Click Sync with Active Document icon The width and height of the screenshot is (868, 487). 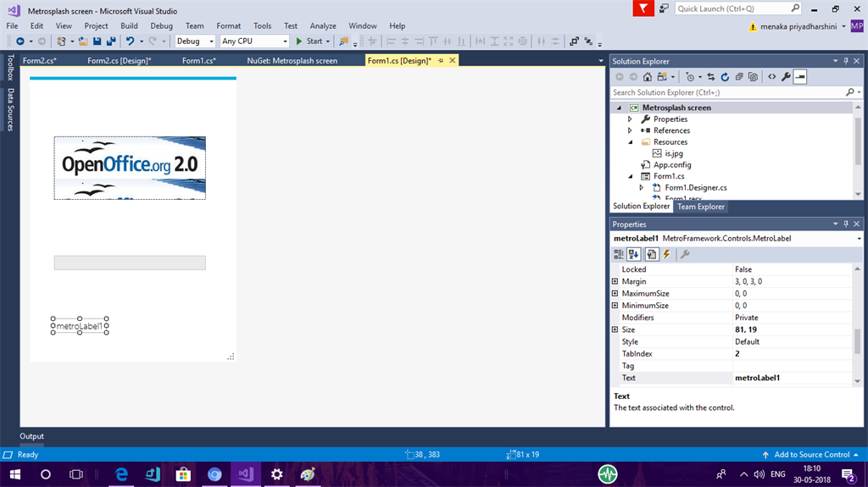711,77
